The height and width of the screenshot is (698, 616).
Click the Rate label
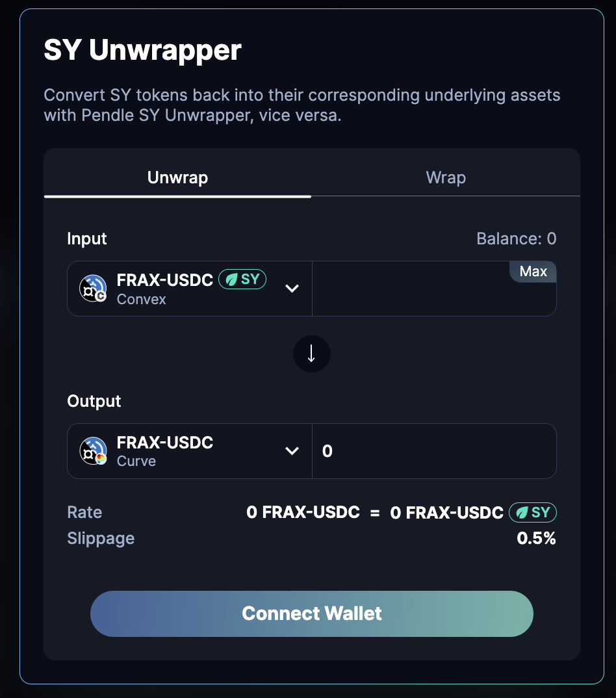coord(84,512)
